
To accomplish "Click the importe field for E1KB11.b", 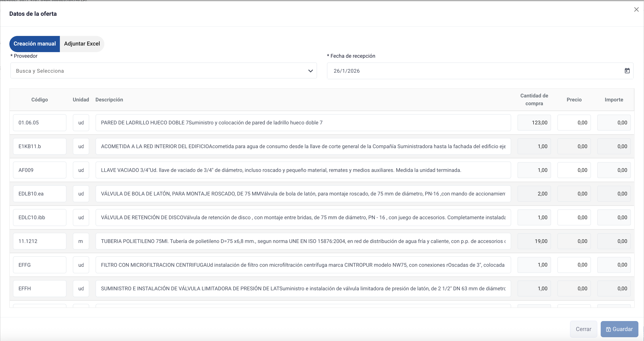I will click(x=614, y=146).
